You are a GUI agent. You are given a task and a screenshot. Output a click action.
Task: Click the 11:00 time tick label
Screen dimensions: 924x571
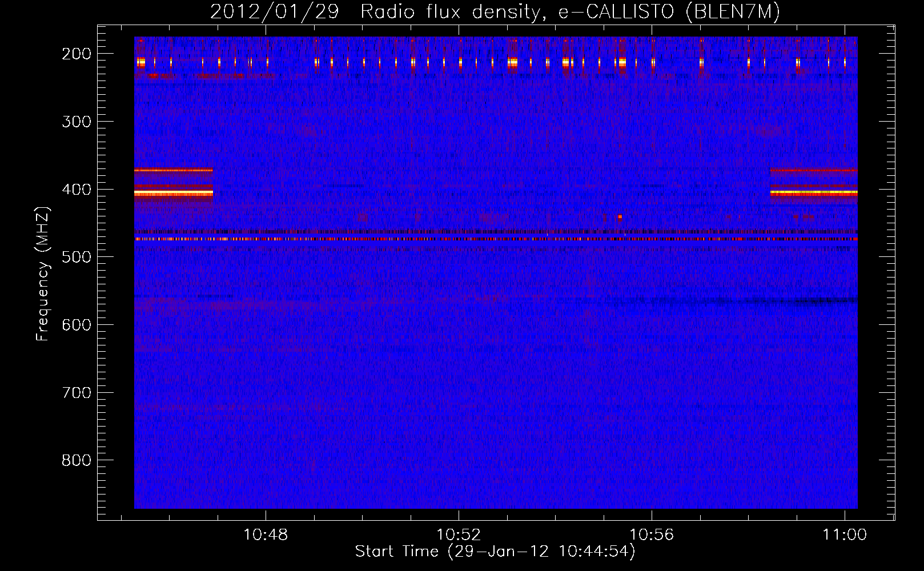pos(845,535)
